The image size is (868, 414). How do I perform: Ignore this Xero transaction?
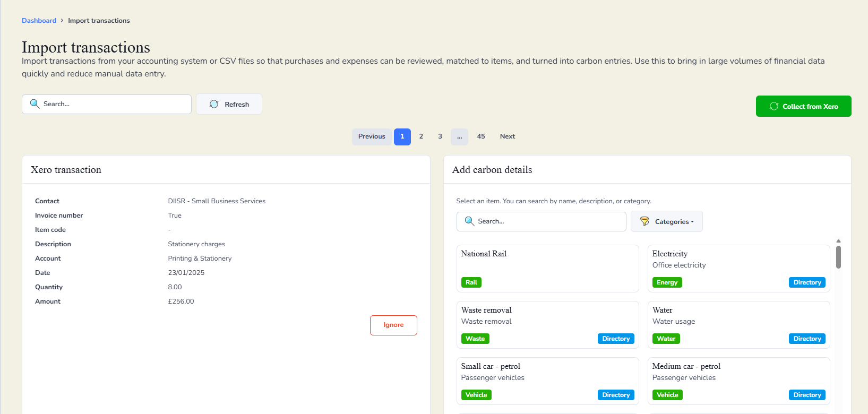[x=393, y=325]
